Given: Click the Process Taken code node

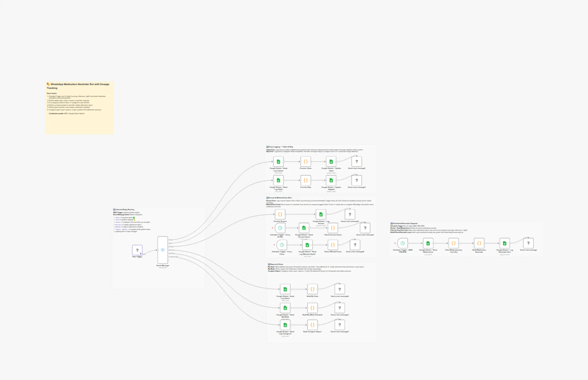Looking at the screenshot, I should point(306,162).
